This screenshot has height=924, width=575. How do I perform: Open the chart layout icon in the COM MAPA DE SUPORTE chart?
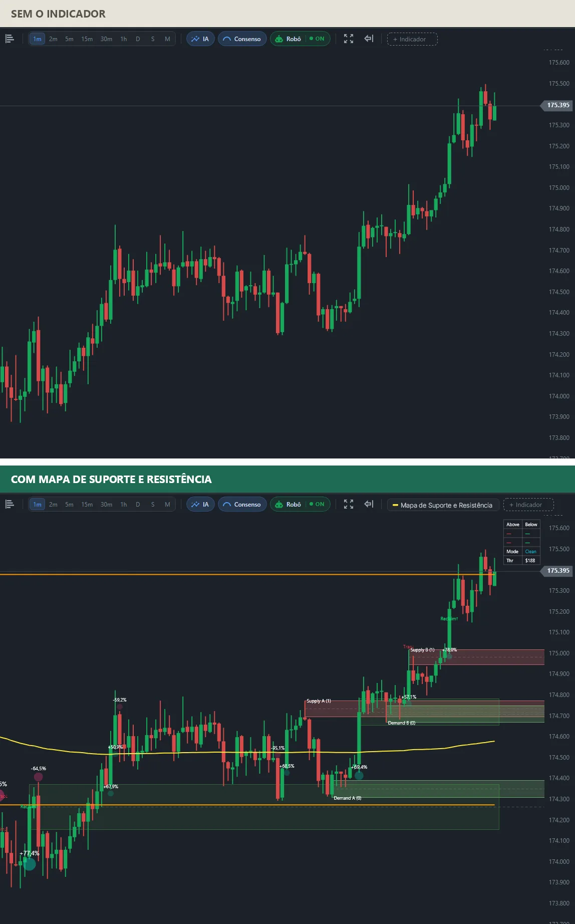point(10,505)
